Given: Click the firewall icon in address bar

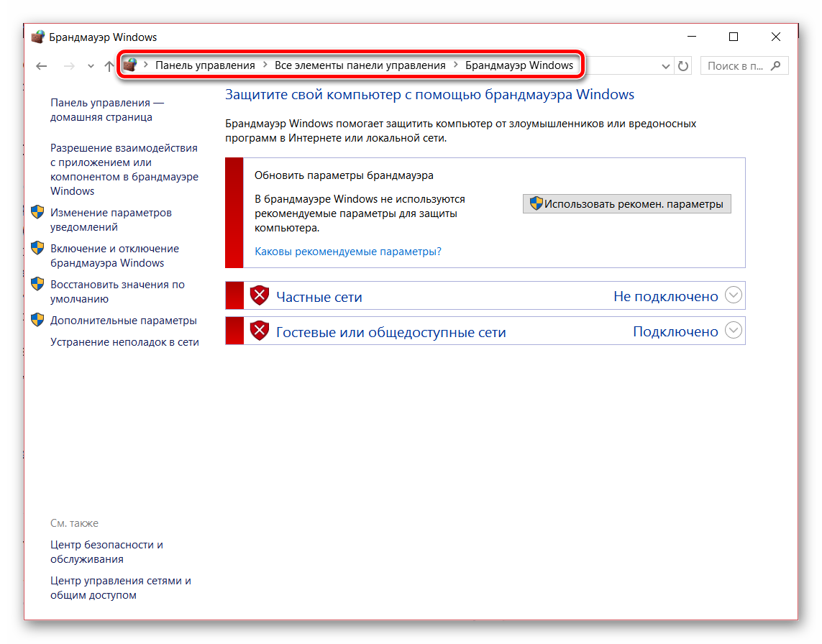Looking at the screenshot, I should 129,65.
